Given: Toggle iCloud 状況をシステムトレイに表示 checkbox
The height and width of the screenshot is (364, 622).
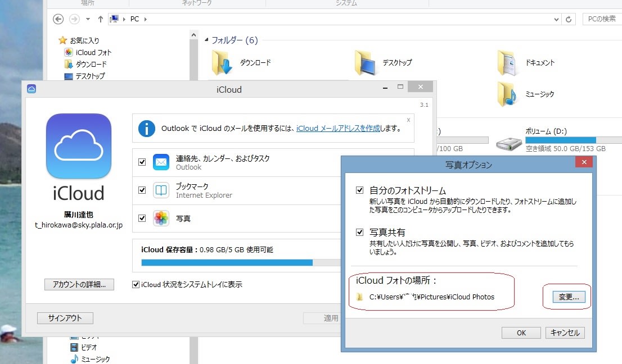Looking at the screenshot, I should click(x=136, y=284).
